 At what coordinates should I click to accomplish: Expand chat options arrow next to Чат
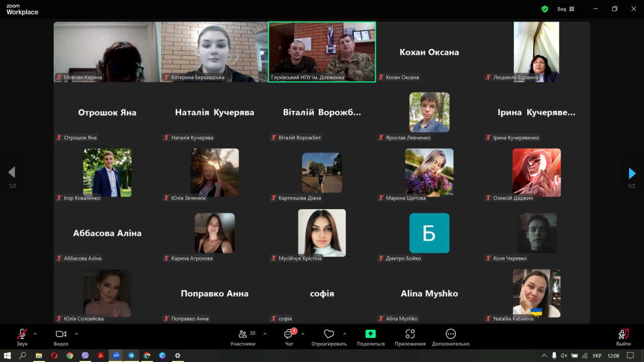pos(303,334)
